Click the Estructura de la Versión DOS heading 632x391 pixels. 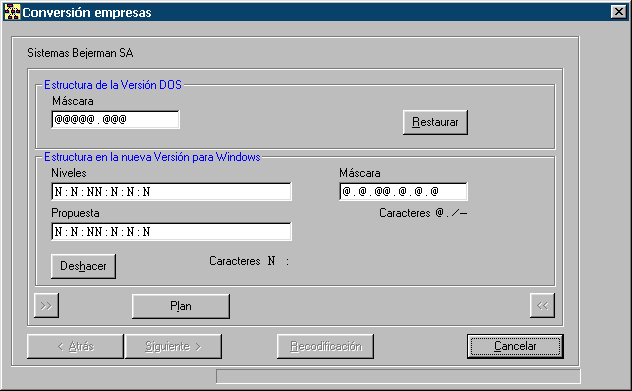click(113, 85)
